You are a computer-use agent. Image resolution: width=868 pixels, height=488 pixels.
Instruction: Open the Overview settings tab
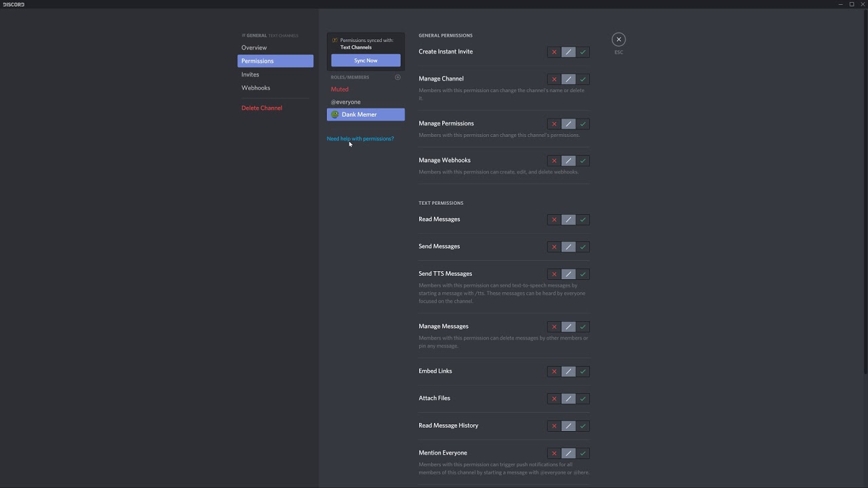pos(254,47)
